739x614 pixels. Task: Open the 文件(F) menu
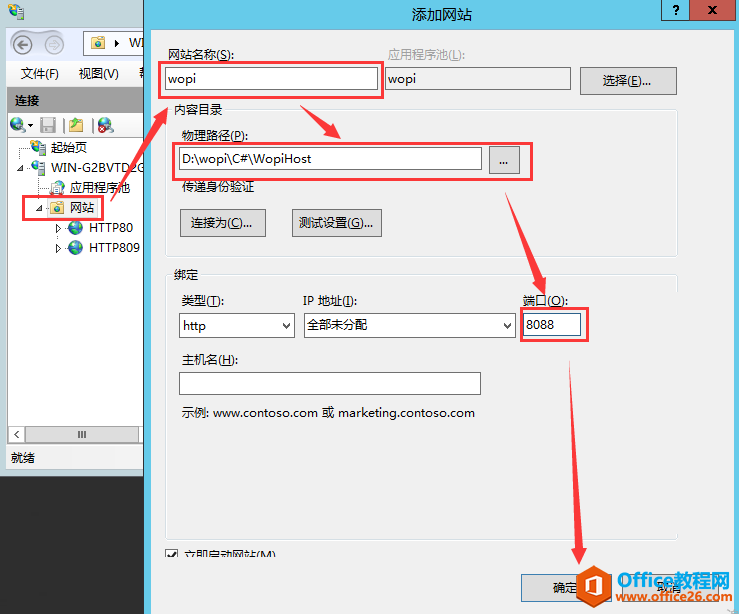tap(40, 74)
